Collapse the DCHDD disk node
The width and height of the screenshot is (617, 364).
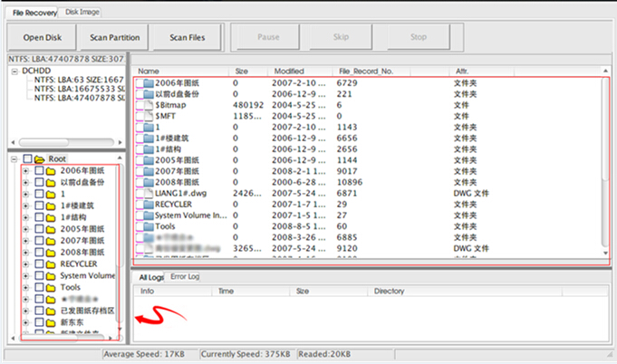point(14,72)
